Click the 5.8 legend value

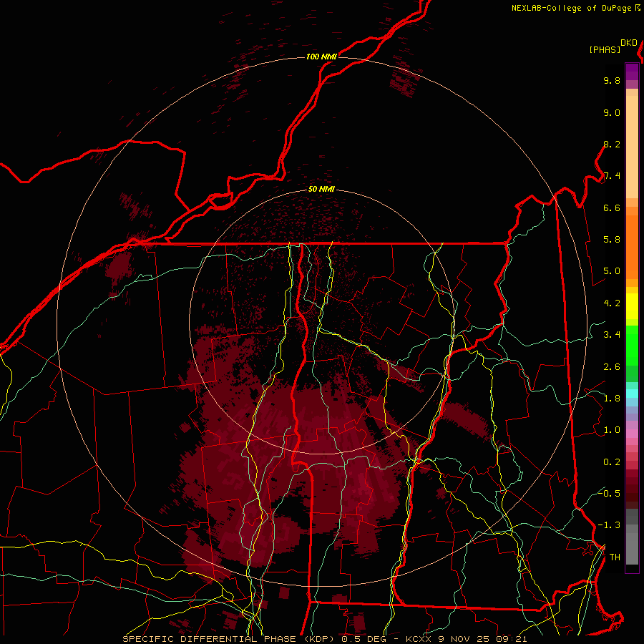pos(612,240)
